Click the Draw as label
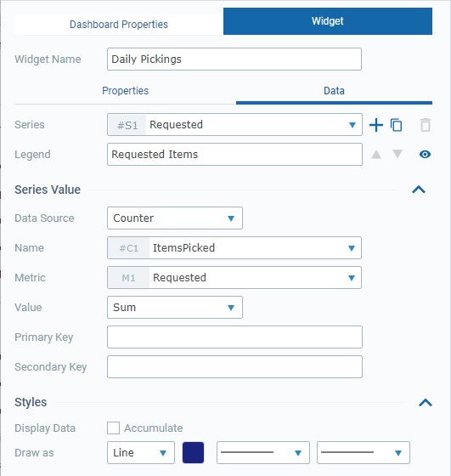Image resolution: width=451 pixels, height=476 pixels. (x=34, y=452)
